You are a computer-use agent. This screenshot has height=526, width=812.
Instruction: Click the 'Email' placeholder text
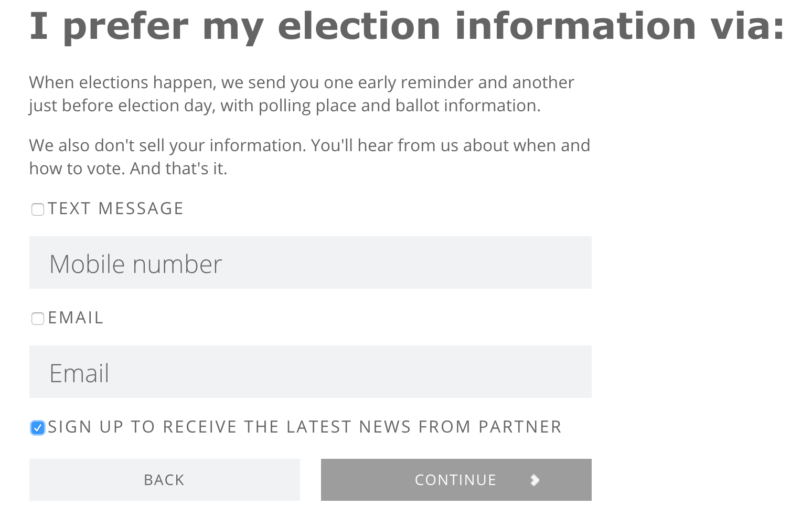(79, 373)
